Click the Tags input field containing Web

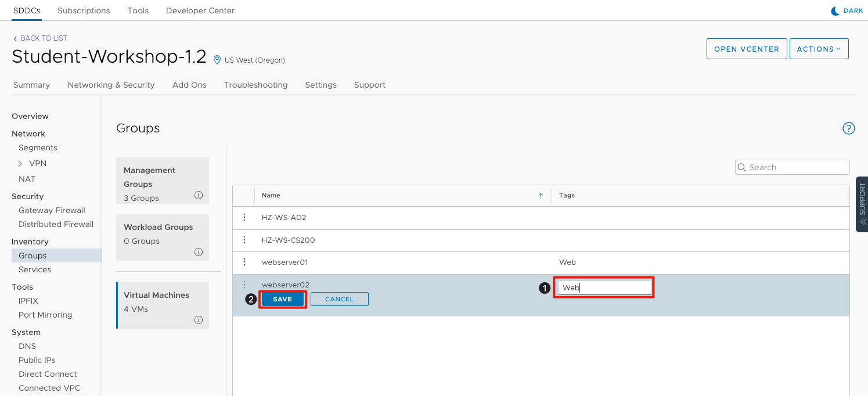point(604,287)
